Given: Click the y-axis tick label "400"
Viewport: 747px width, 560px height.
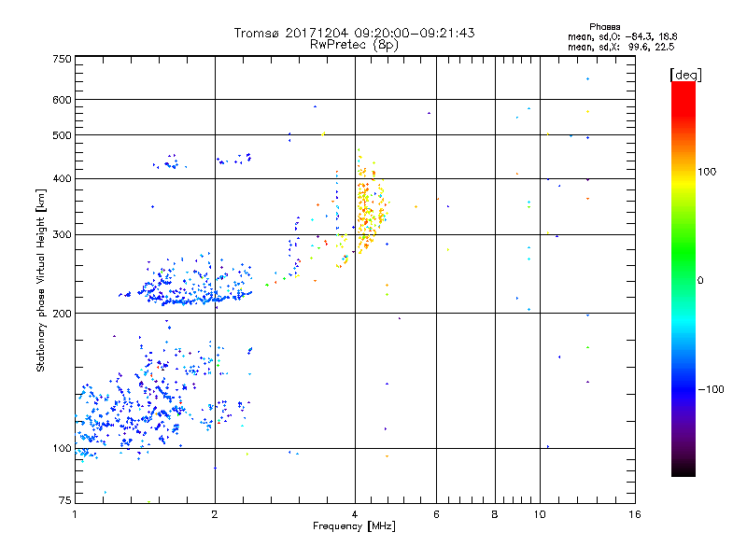Looking at the screenshot, I should tap(62, 178).
